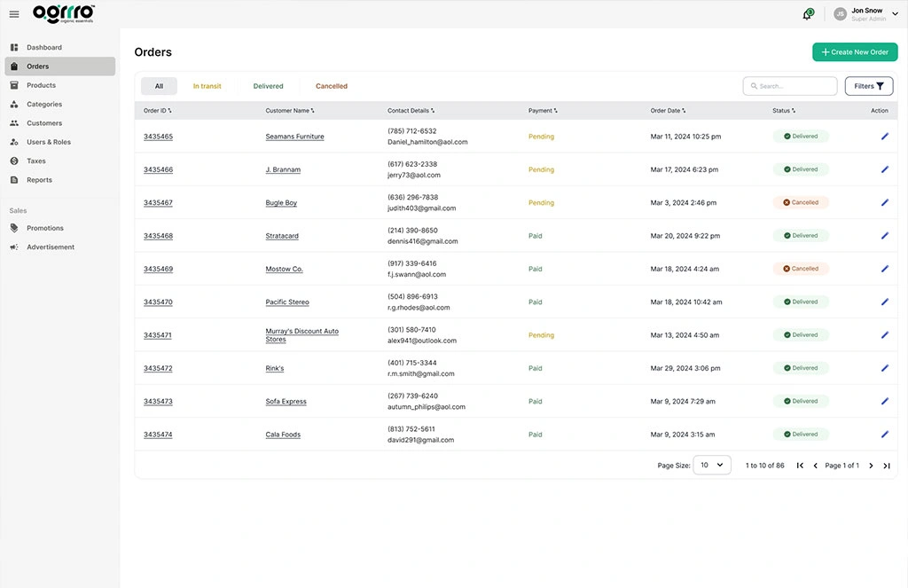Click the JS user avatar

coord(840,14)
